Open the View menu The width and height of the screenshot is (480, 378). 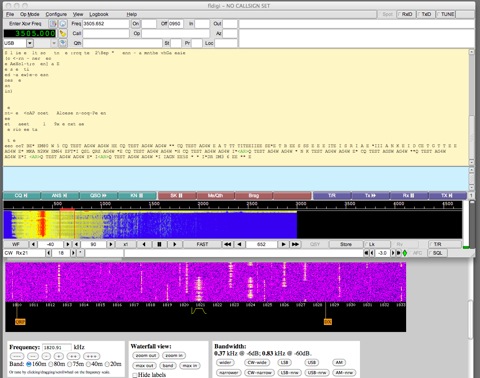point(78,14)
